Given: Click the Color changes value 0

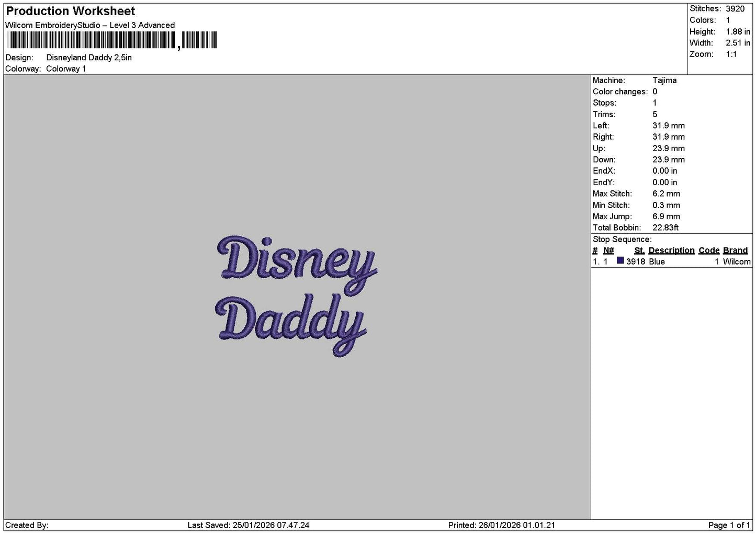Looking at the screenshot, I should [655, 92].
